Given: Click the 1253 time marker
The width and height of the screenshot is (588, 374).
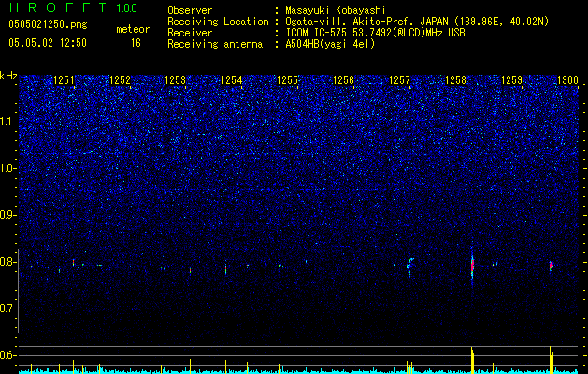Looking at the screenshot, I should (x=176, y=80).
